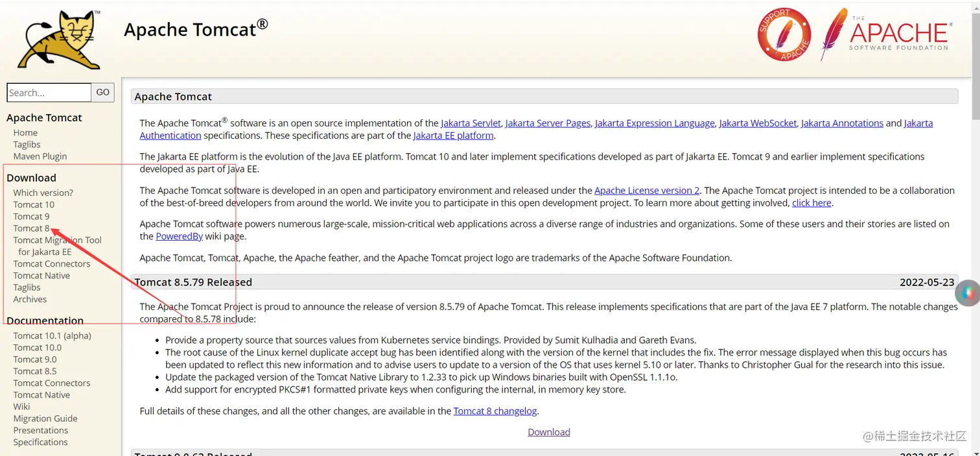Click the Download link under 8.5.79 release
This screenshot has height=456, width=980.
(549, 432)
